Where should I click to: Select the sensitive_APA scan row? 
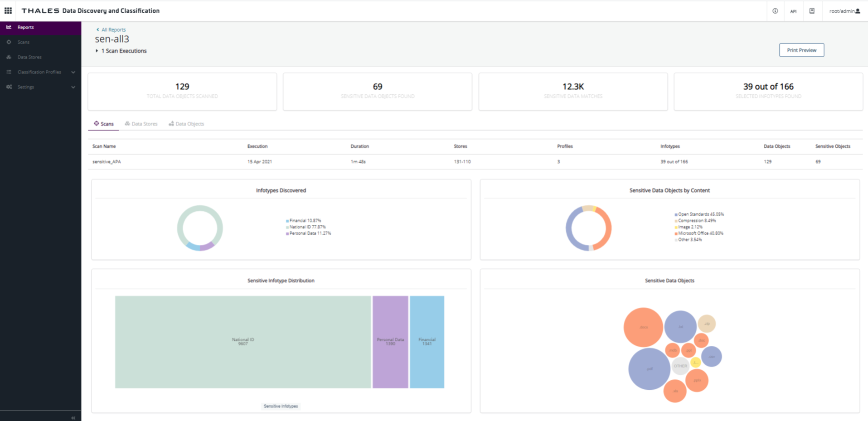tap(107, 162)
